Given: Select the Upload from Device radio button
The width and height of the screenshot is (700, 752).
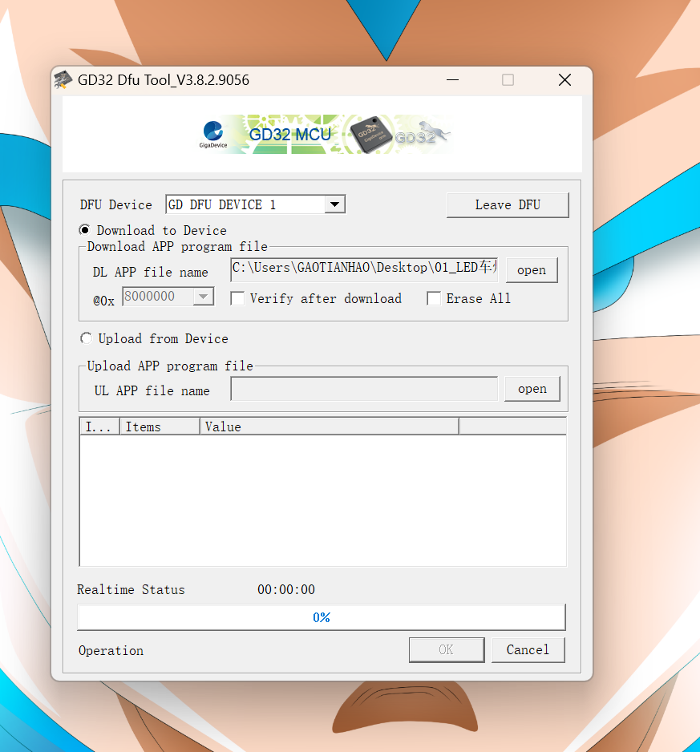Looking at the screenshot, I should point(86,338).
